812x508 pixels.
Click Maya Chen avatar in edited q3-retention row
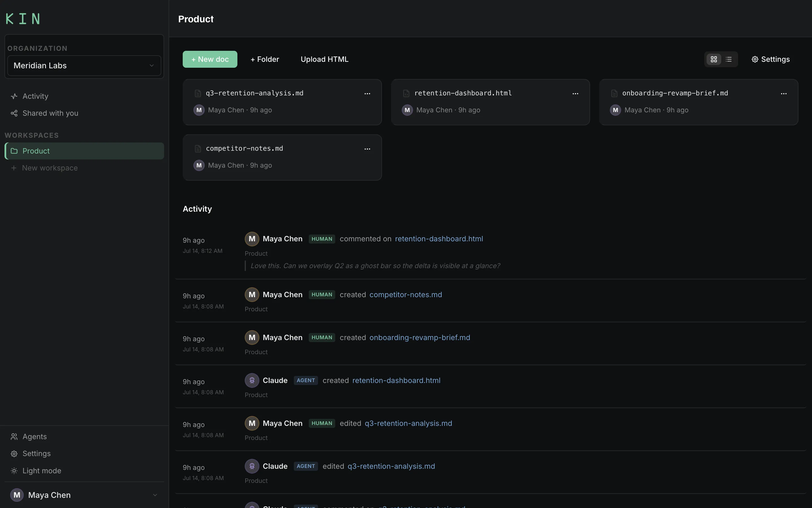(x=252, y=423)
